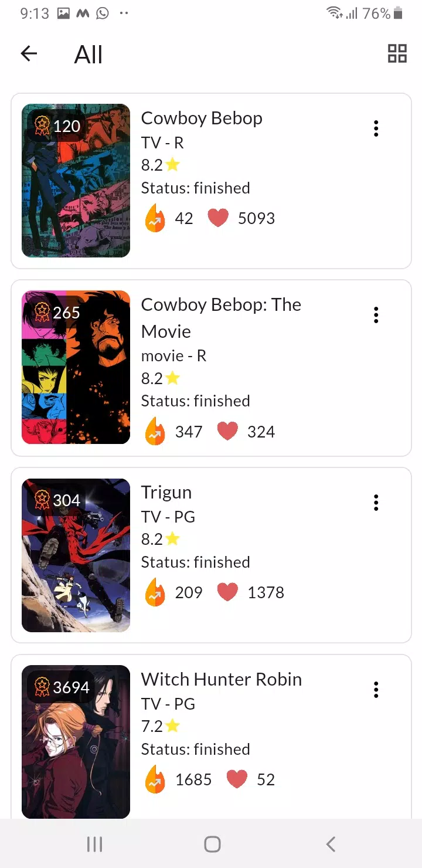
Task: Open options menu for Cowboy Bebop: The Movie
Action: click(376, 315)
